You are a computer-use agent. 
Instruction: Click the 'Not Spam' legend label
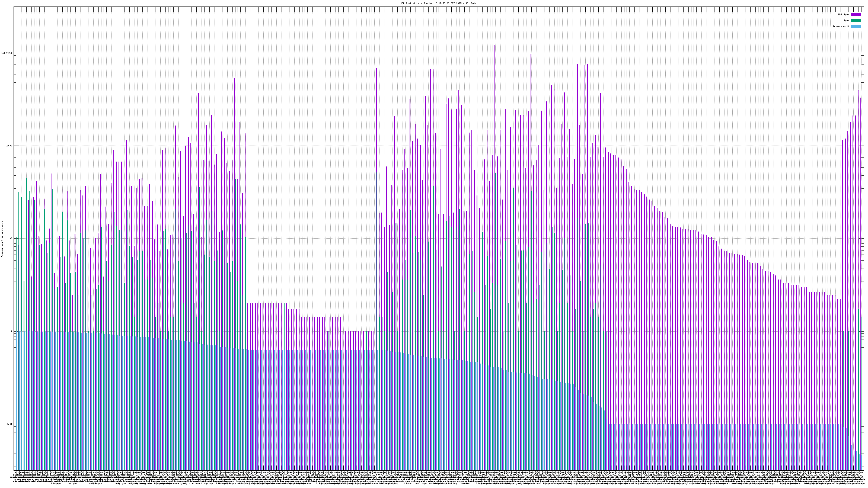844,14
